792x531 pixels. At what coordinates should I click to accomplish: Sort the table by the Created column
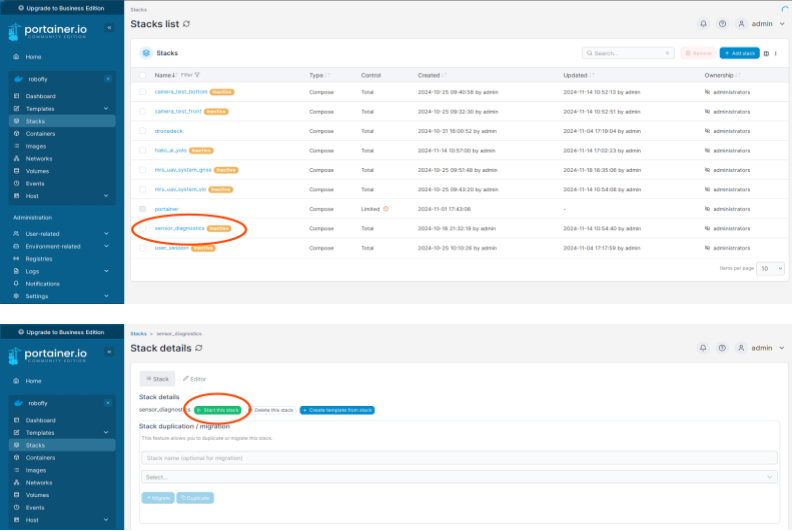point(432,75)
